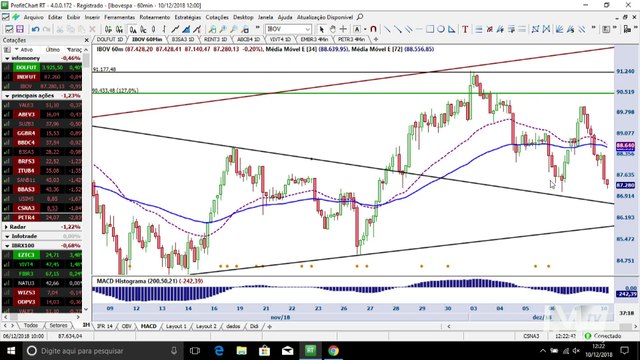Click the purple save icon
The height and width of the screenshot is (360, 640).
20,29
